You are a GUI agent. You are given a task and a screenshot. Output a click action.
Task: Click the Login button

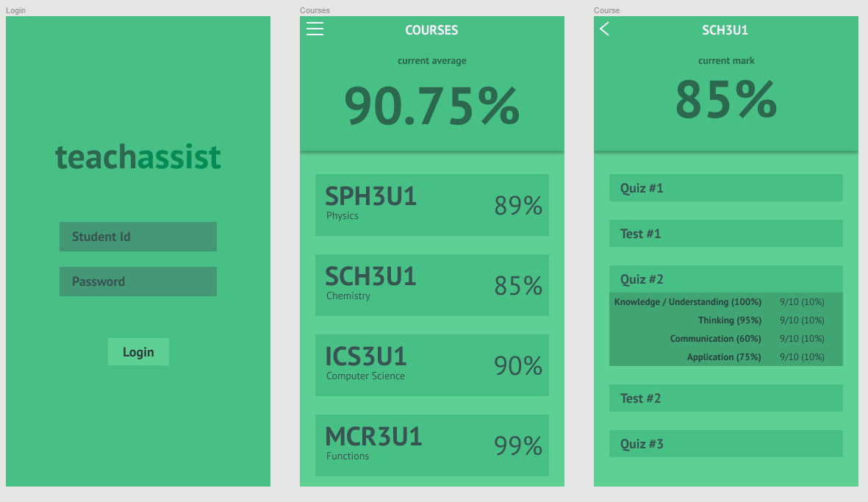coord(138,352)
